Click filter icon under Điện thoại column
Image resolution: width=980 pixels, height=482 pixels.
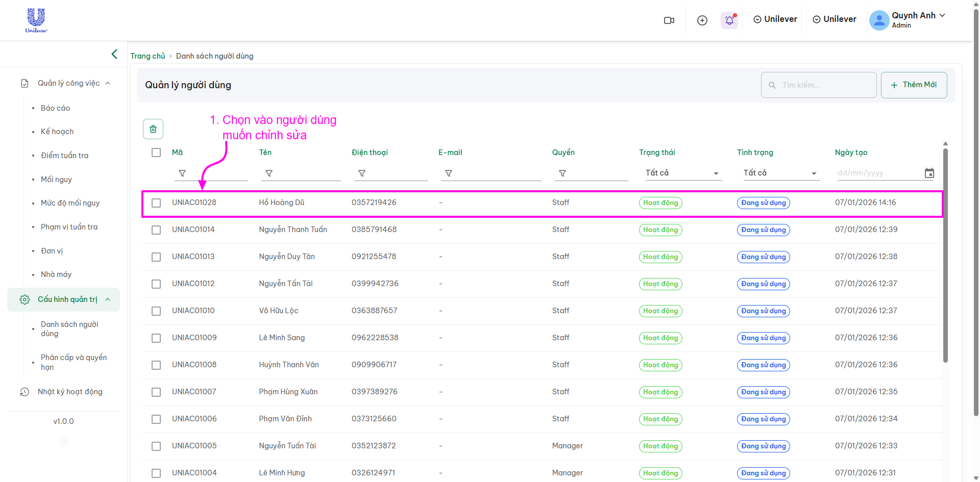(x=362, y=173)
